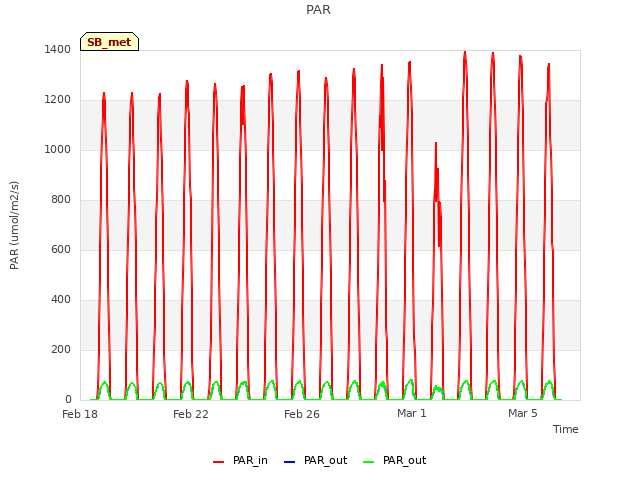Click the blue PAR_out legend swatch
The height and width of the screenshot is (480, 640).
[x=289, y=462]
